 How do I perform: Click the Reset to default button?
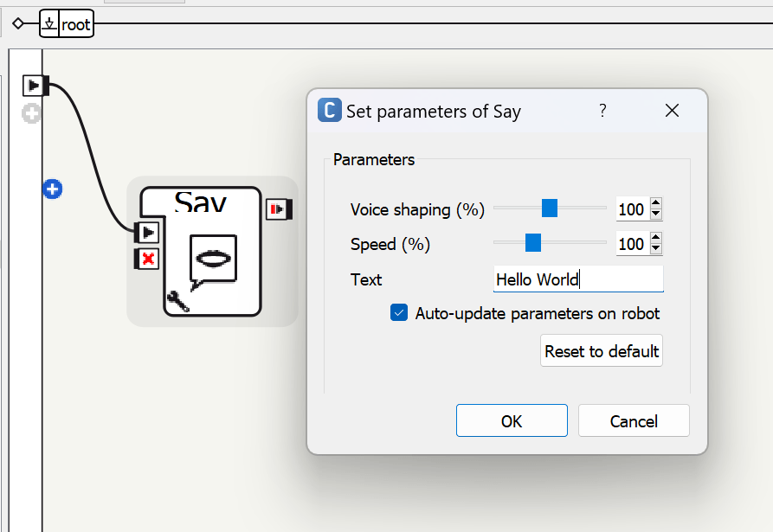pos(602,351)
